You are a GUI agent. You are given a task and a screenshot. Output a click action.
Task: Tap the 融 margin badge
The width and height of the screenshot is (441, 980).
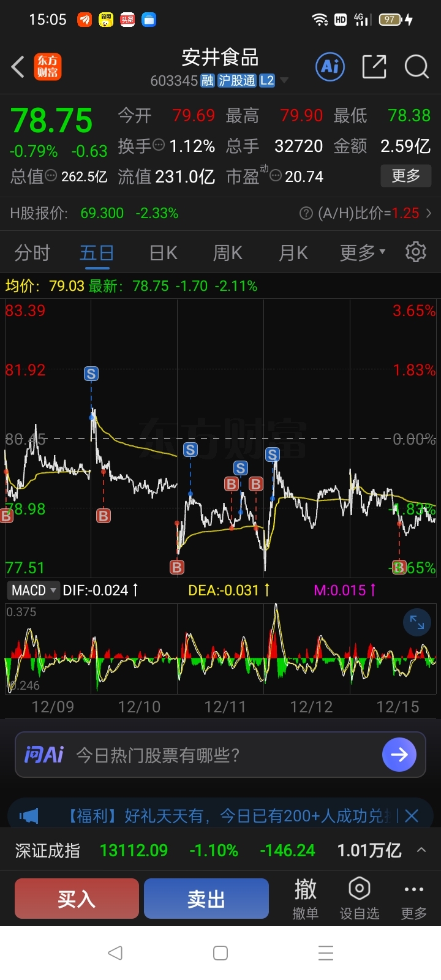coord(207,81)
